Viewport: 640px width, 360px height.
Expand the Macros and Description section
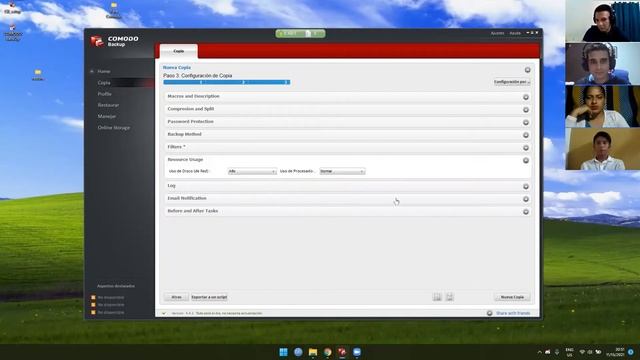(347, 97)
